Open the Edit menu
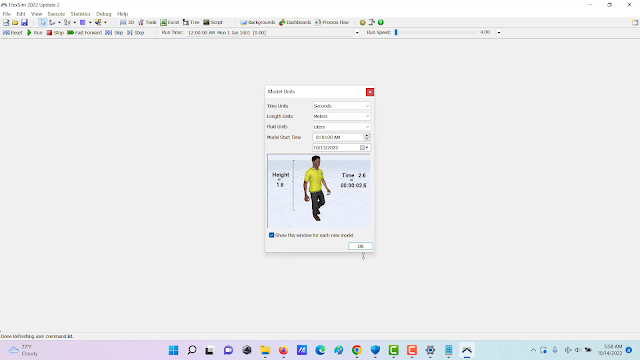The height and width of the screenshot is (360, 640). [21, 14]
